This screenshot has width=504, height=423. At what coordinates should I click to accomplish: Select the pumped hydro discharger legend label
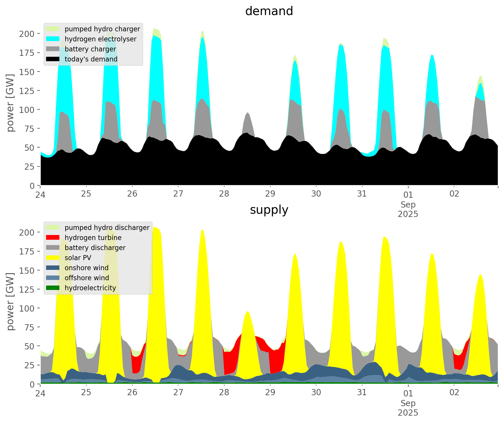point(107,228)
